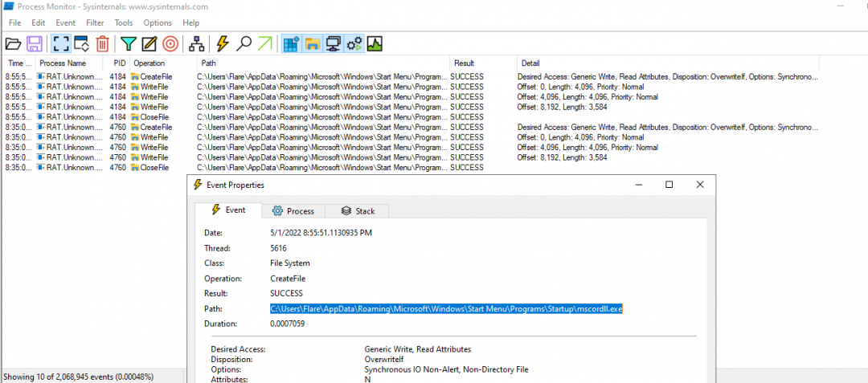Screen dimensions: 868x383
Task: Click the Duration value 0.0007059
Action: click(287, 324)
